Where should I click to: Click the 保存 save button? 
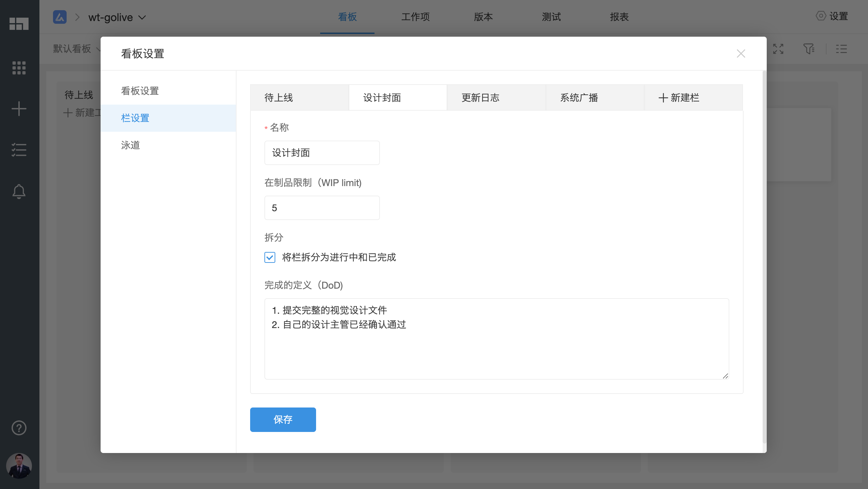283,420
